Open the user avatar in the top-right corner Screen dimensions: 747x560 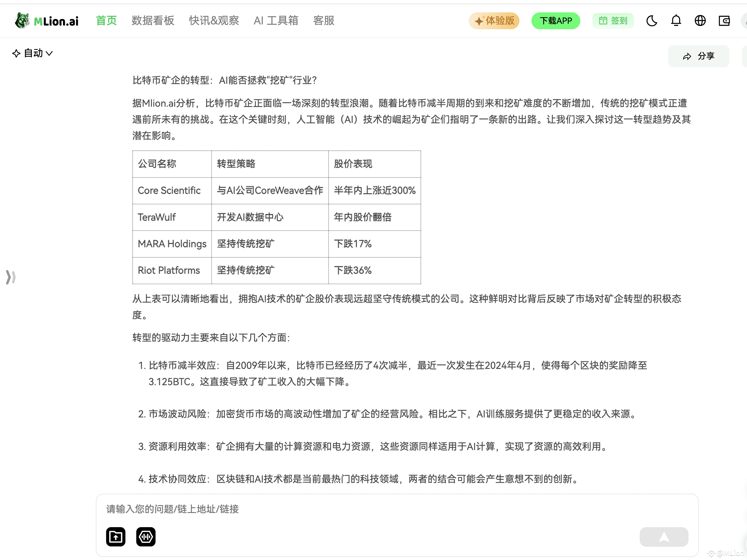point(745,20)
